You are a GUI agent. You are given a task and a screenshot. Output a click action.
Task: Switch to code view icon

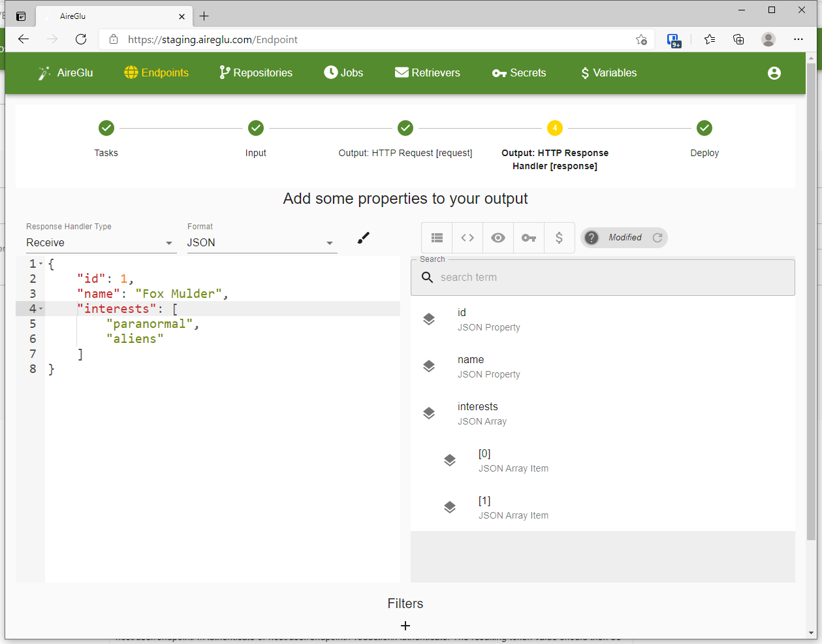(467, 238)
